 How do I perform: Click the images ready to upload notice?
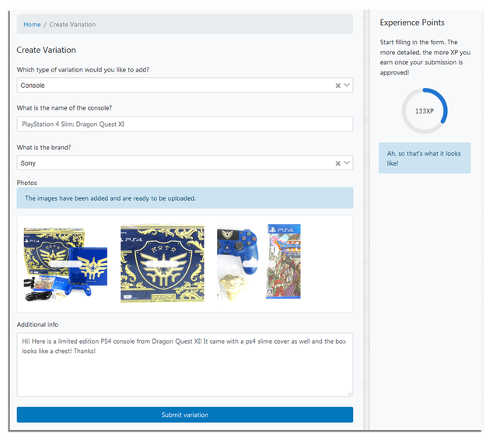coord(185,198)
